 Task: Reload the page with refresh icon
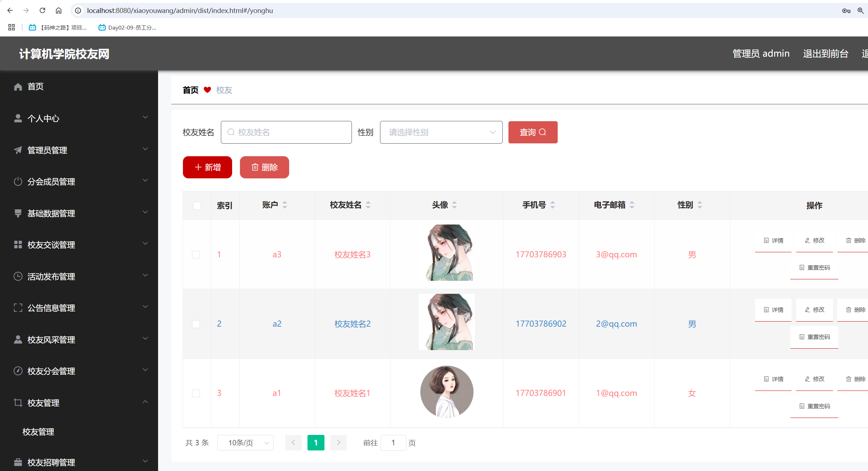(42, 10)
